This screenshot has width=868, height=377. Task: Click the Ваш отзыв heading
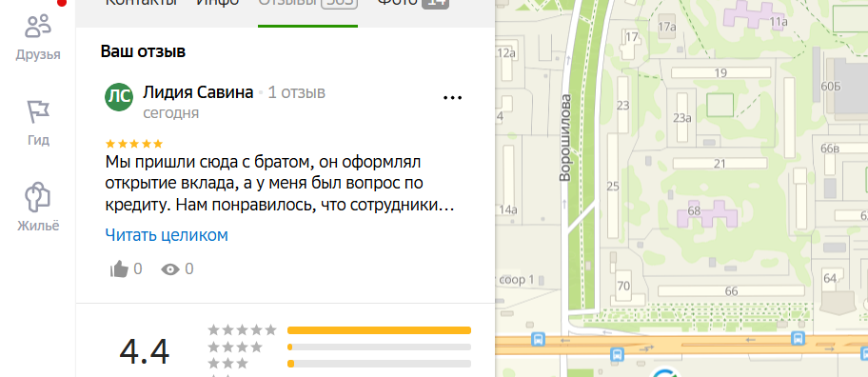tap(143, 52)
